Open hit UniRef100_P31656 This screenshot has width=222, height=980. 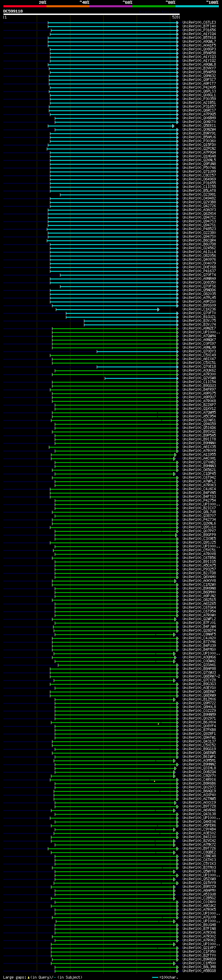[x=199, y=30]
